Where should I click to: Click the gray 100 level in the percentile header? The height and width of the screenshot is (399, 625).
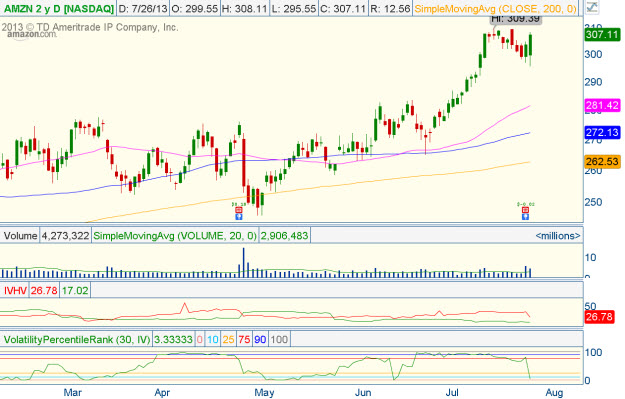(x=279, y=340)
